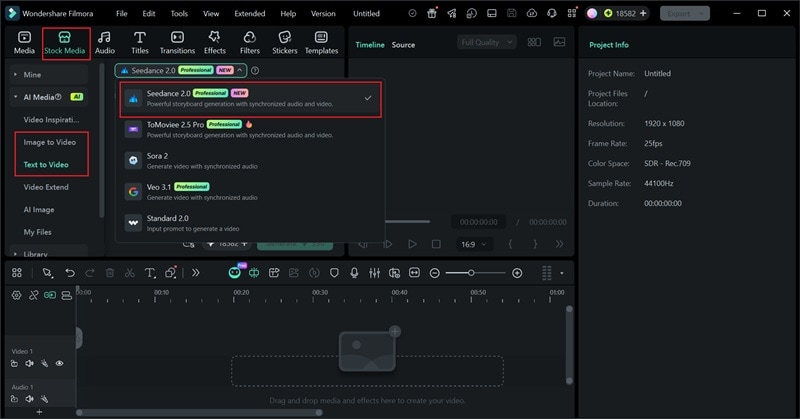Toggle the green snapping icon beside robot
The image size is (800, 419).
tap(254, 273)
